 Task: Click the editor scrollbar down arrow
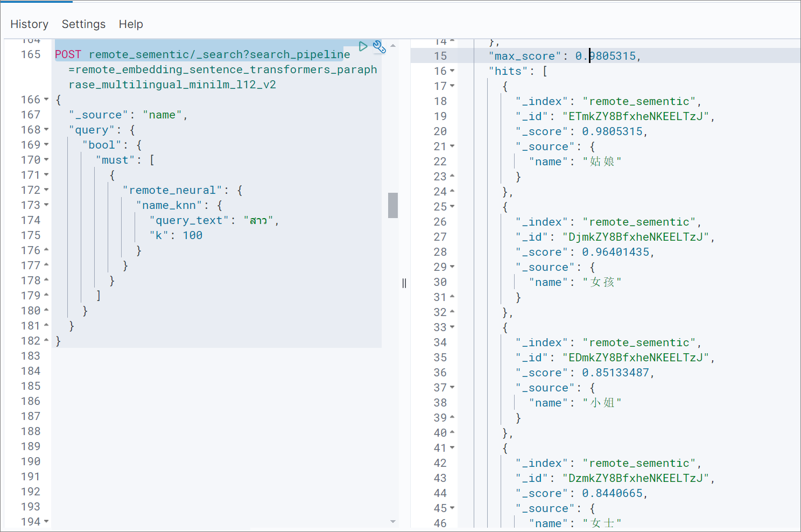[393, 521]
